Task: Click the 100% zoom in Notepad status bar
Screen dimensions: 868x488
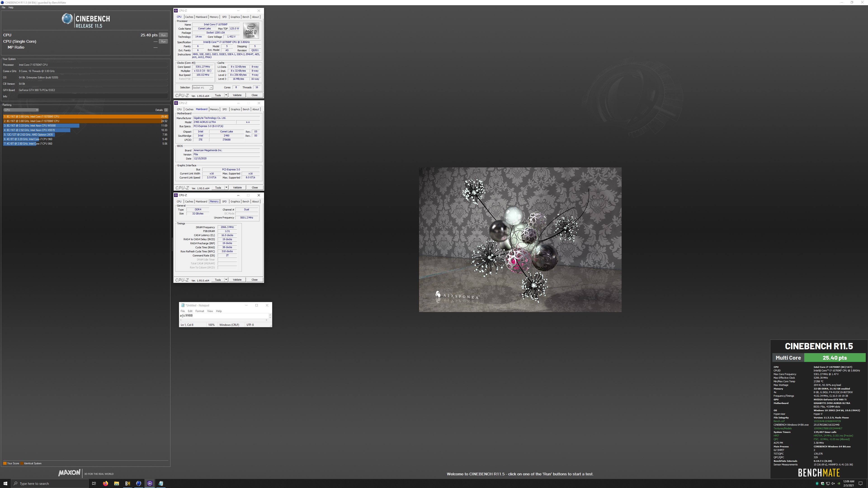Action: click(x=211, y=325)
